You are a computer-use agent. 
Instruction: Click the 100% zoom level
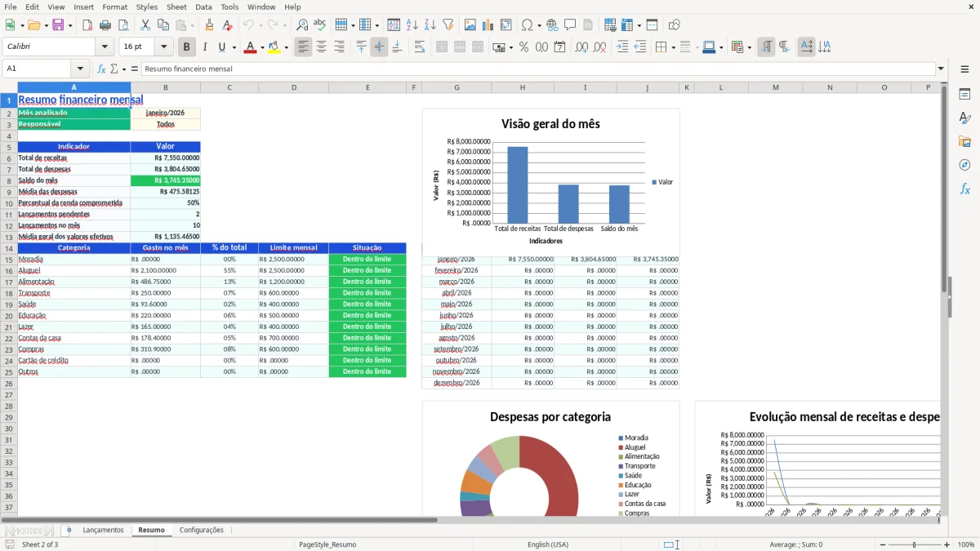pos(966,544)
